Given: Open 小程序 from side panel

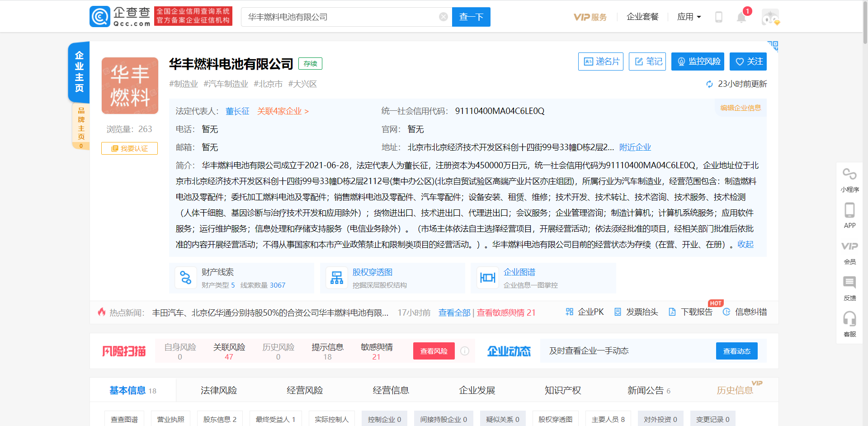Looking at the screenshot, I should (x=849, y=180).
